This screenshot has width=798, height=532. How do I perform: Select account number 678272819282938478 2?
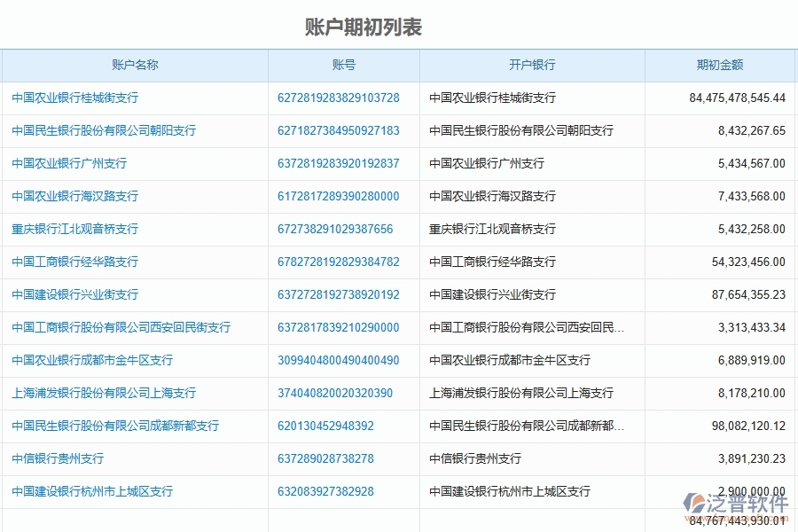344,262
